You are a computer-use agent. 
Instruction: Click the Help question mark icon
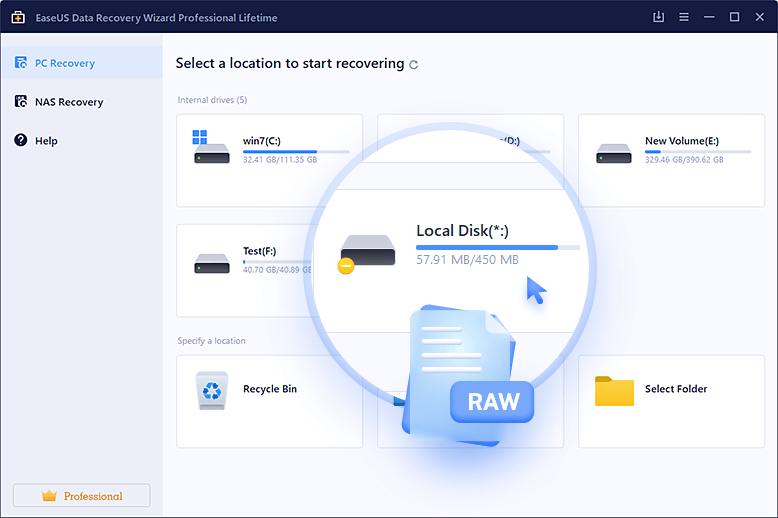20,141
